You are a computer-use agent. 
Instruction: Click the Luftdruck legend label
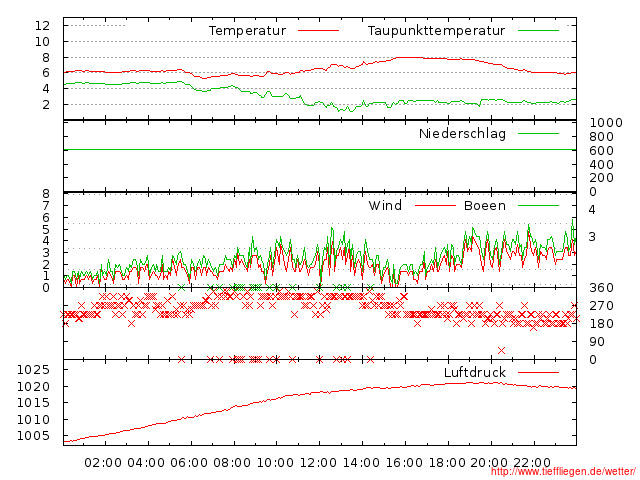[475, 373]
